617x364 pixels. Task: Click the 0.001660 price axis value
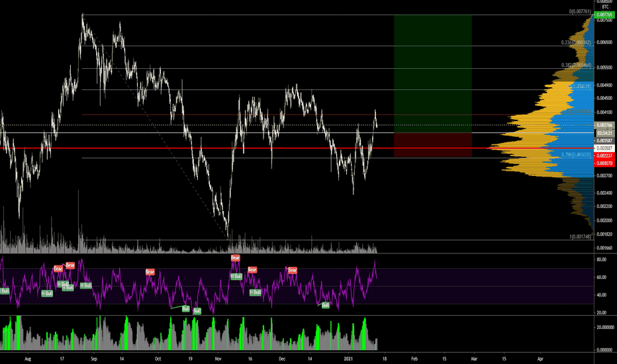pos(604,248)
